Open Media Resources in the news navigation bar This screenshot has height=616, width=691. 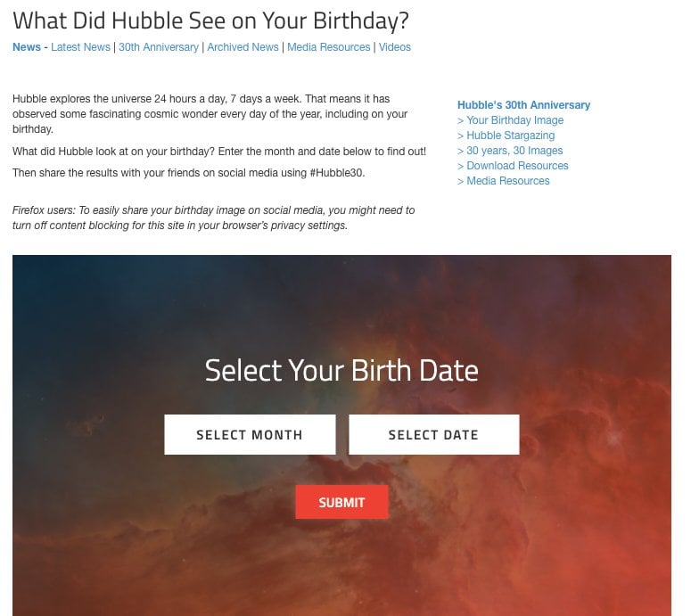328,47
